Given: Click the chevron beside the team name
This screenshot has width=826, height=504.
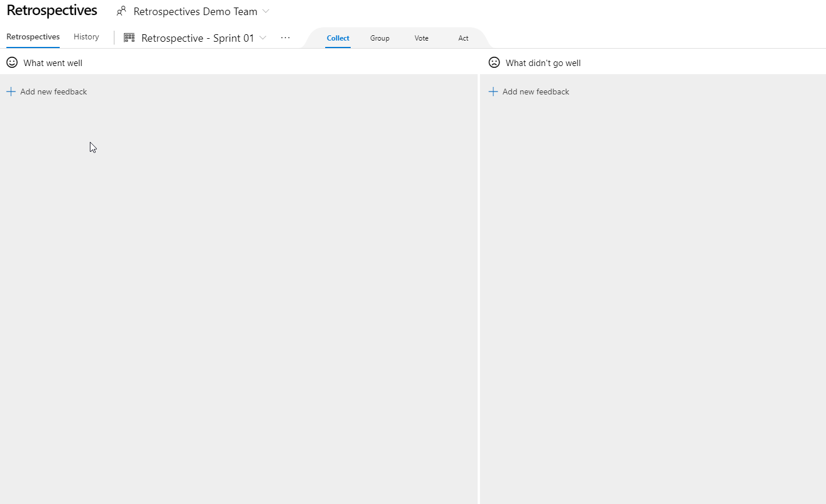Looking at the screenshot, I should point(265,11).
